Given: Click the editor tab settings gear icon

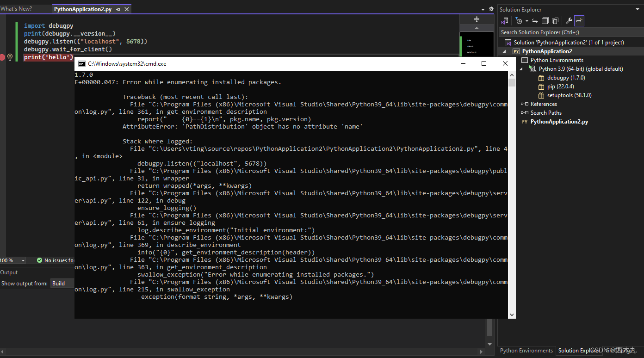Looking at the screenshot, I should click(x=491, y=9).
